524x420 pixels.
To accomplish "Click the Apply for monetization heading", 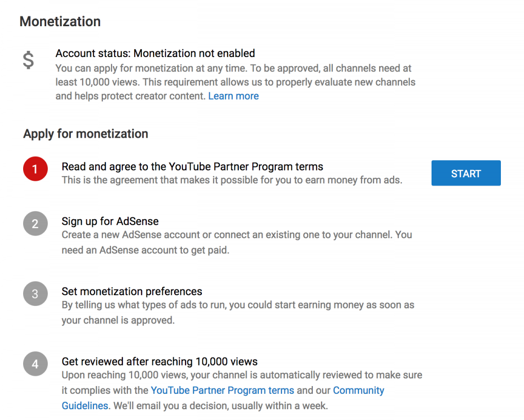I will (86, 133).
